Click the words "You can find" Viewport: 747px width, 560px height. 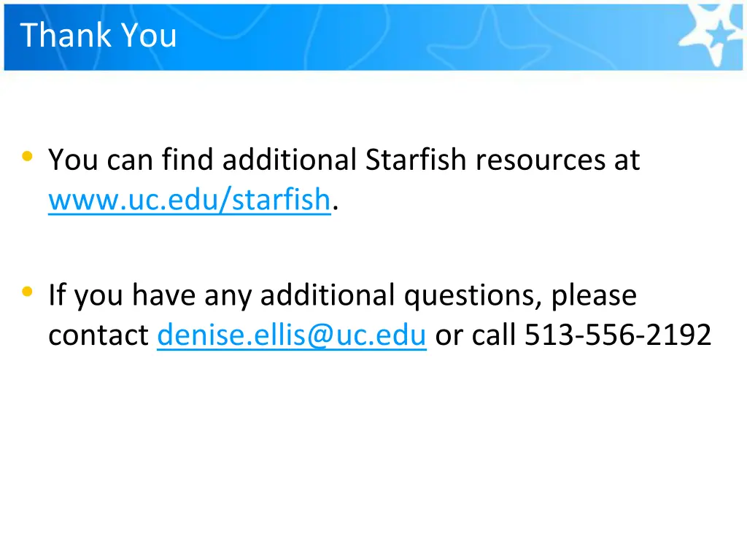[x=131, y=160]
